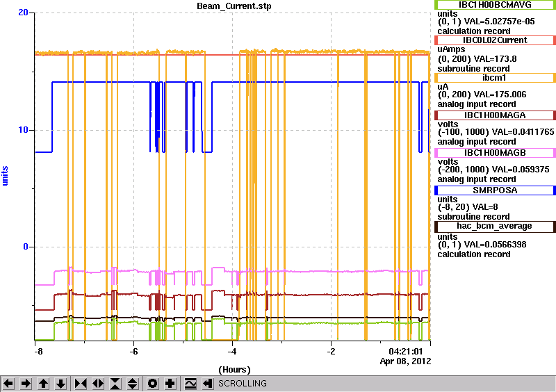The width and height of the screenshot is (556, 392).
Task: Click the 'uAmps' units text
Action: point(451,49)
